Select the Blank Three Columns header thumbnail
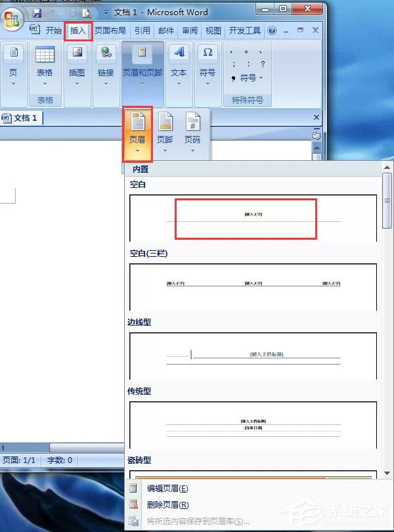This screenshot has height=532, width=394. coord(253,287)
